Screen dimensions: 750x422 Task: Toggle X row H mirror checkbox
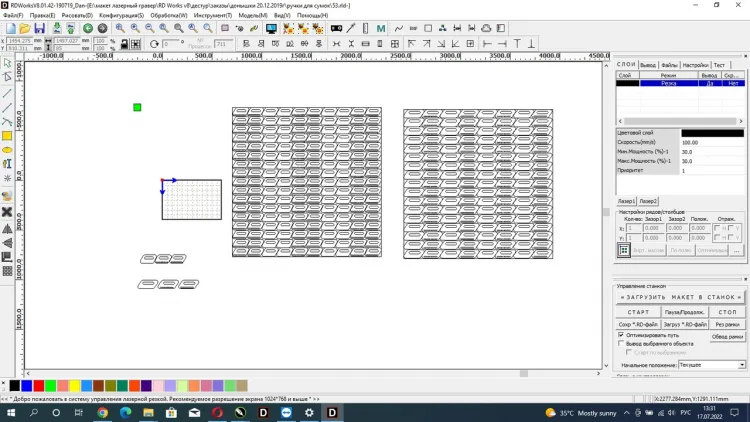pyautogui.click(x=717, y=228)
